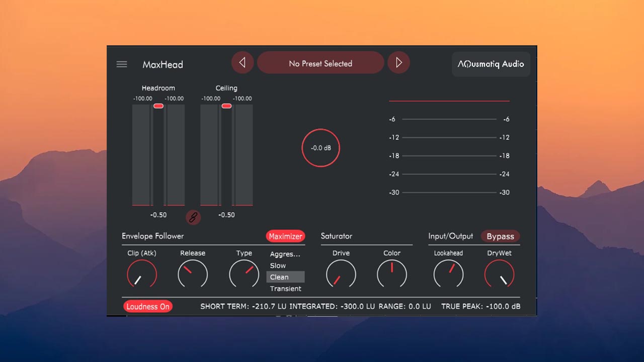
Task: Click the Headroom slider handle
Action: 158,106
